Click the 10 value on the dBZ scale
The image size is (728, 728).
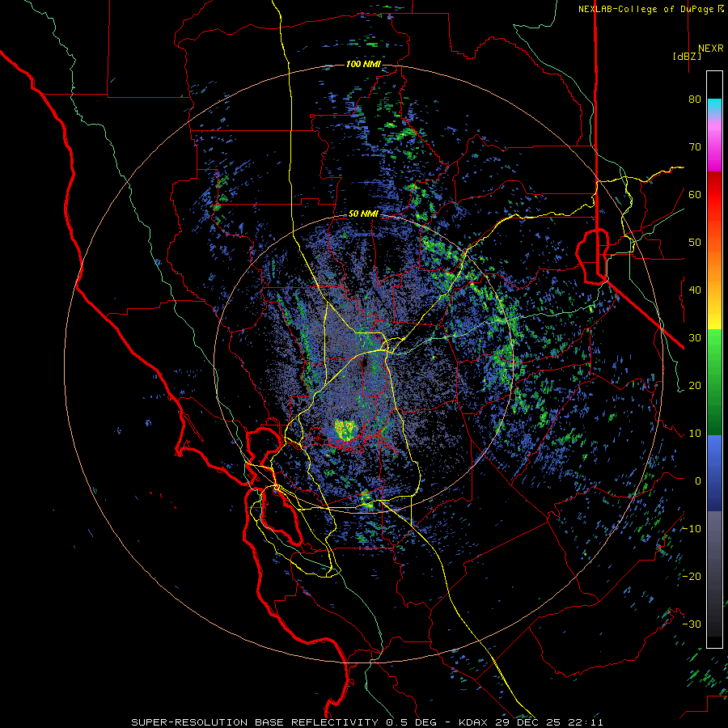point(695,434)
